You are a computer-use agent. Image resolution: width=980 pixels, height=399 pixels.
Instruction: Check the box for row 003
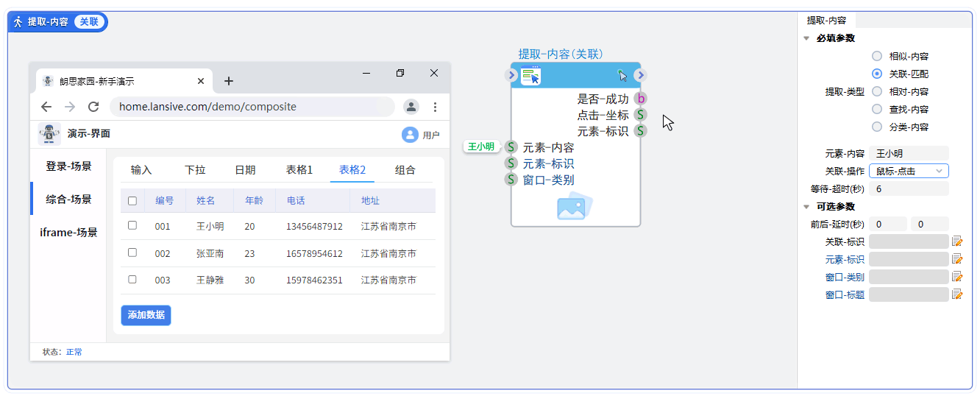[x=132, y=279]
